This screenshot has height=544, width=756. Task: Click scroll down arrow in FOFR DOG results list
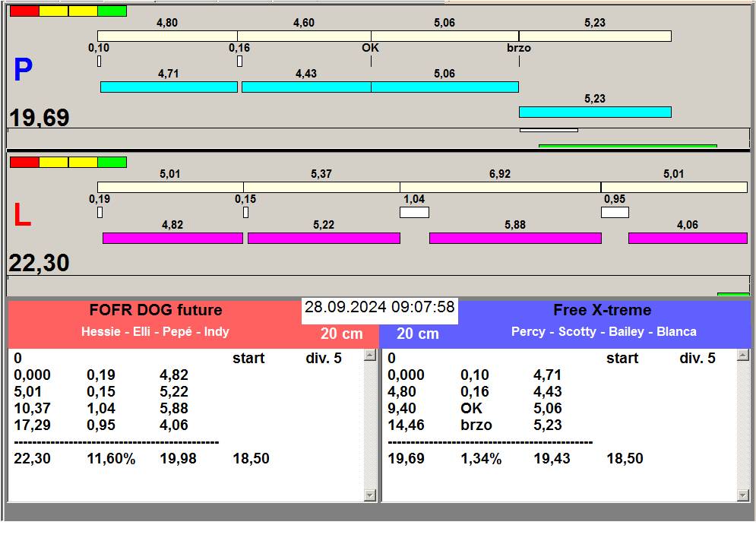tap(370, 495)
